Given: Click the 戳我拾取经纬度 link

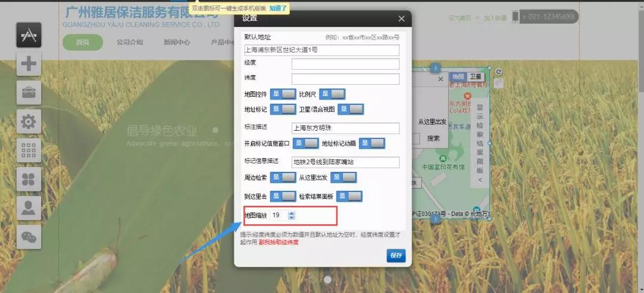Looking at the screenshot, I should [278, 242].
